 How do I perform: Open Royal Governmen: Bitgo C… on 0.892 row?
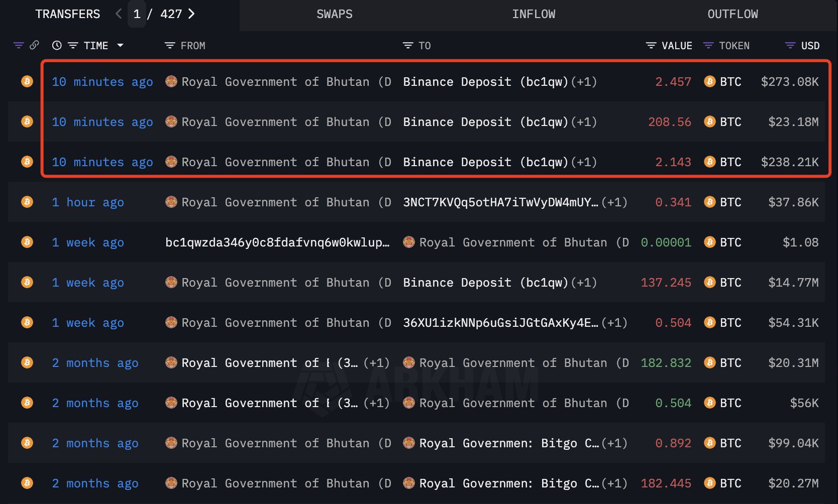click(509, 443)
